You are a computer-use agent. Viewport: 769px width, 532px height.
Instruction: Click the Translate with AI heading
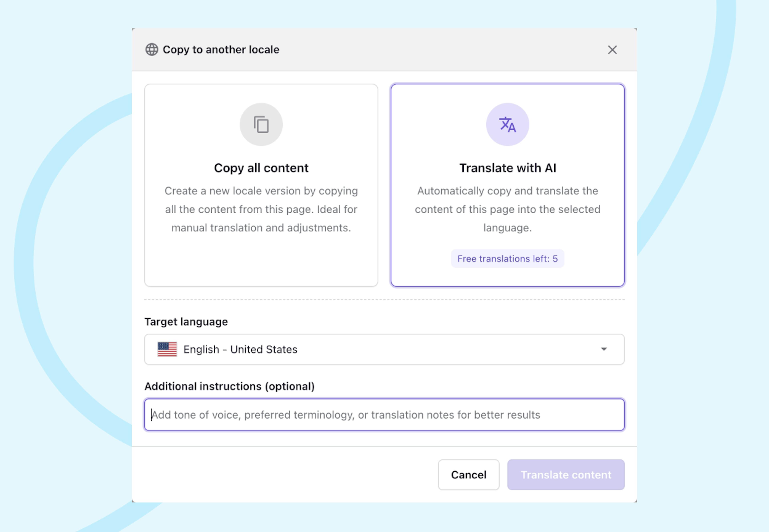point(507,168)
